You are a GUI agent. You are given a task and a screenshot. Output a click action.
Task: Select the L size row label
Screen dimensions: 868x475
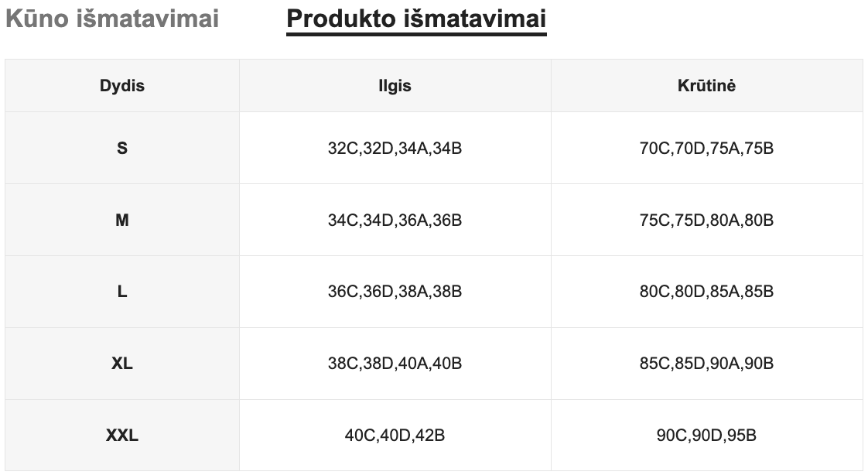tap(122, 292)
